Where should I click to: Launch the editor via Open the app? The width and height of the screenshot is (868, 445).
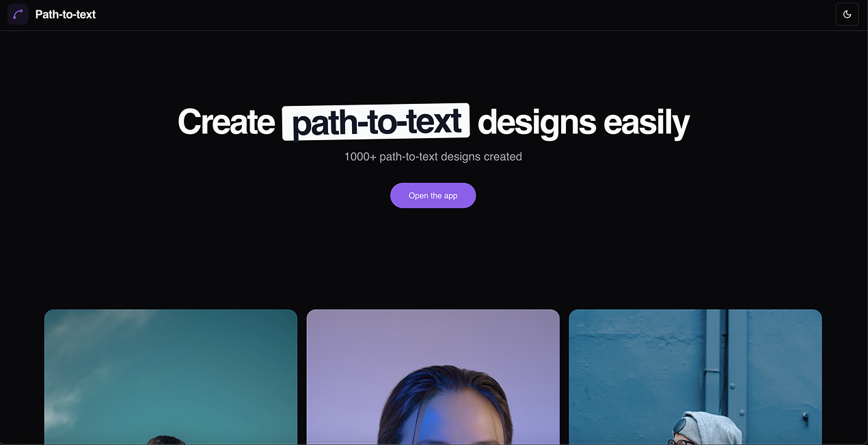433,195
